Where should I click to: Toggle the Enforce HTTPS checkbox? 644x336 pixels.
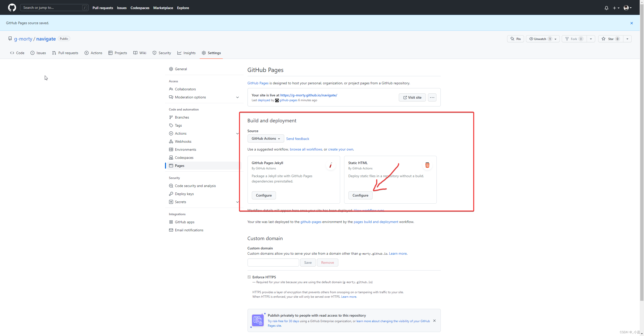(249, 277)
